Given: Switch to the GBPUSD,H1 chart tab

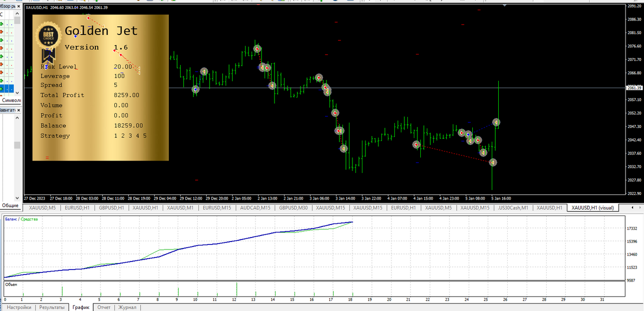Looking at the screenshot, I should [111, 207].
